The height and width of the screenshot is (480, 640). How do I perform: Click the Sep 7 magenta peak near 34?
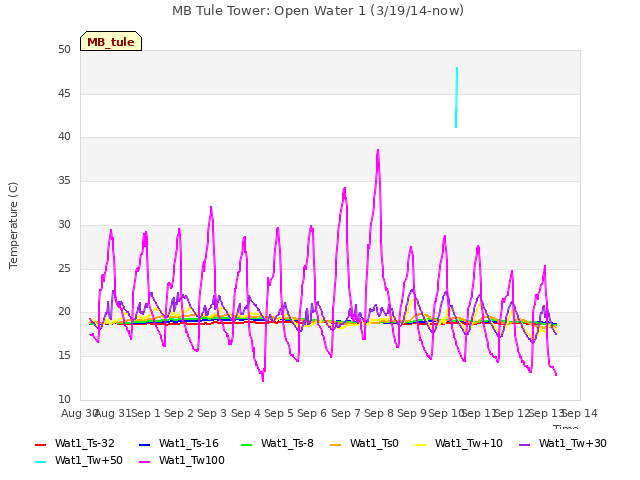[x=345, y=189]
